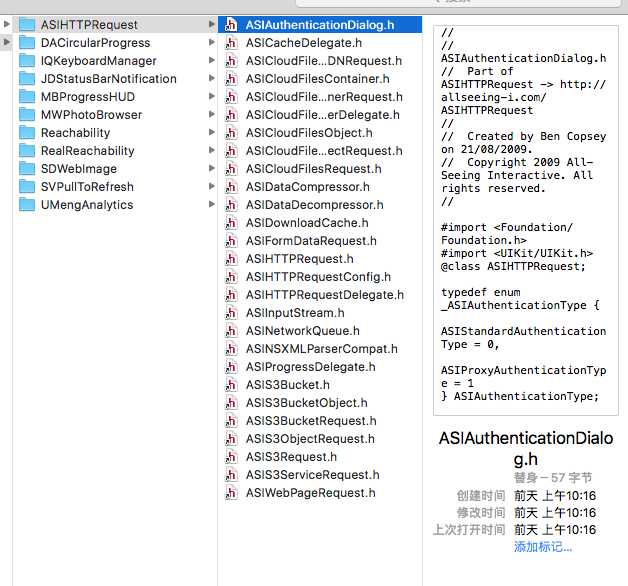The height and width of the screenshot is (586, 628).
Task: Select the UMengAnalytics folder icon
Action: 27,205
